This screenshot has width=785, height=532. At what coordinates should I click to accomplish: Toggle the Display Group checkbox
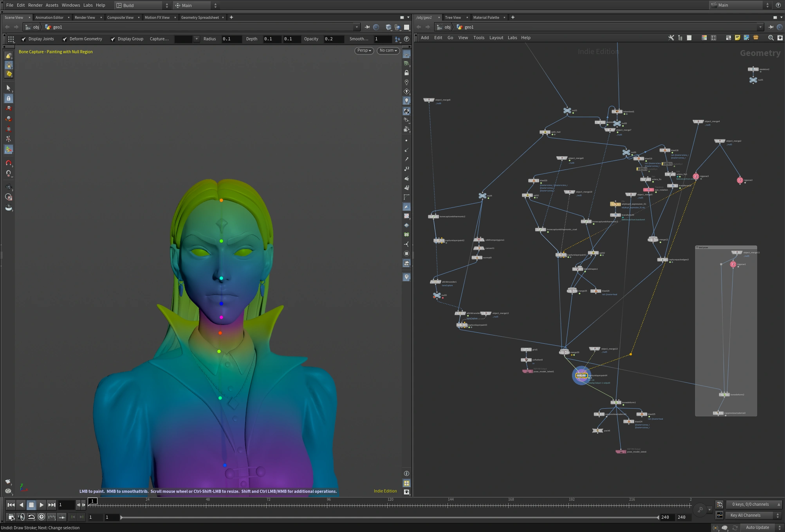(x=113, y=39)
